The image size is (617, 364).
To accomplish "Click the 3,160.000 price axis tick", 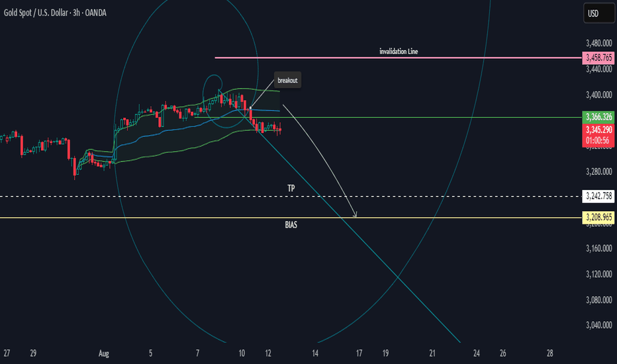I will click(599, 248).
